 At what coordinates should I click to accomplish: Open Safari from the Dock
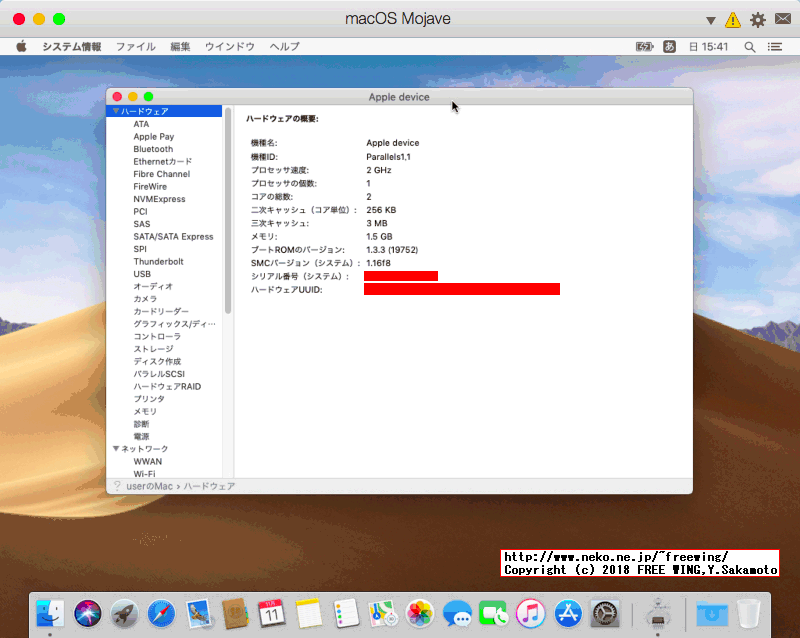(160, 613)
